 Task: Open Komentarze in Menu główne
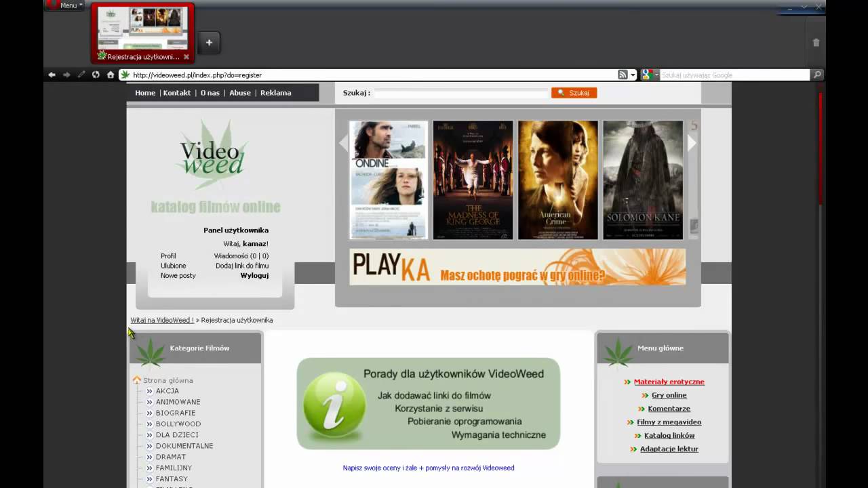[x=669, y=409]
